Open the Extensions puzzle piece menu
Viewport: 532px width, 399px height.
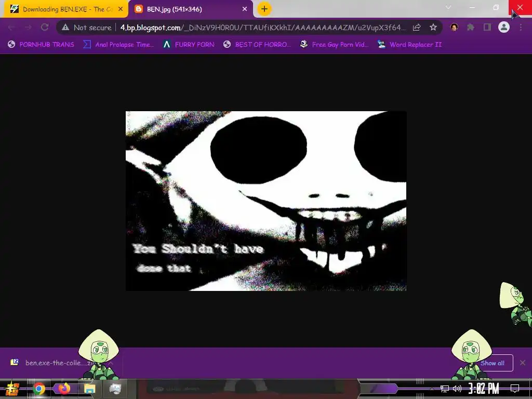point(471,27)
